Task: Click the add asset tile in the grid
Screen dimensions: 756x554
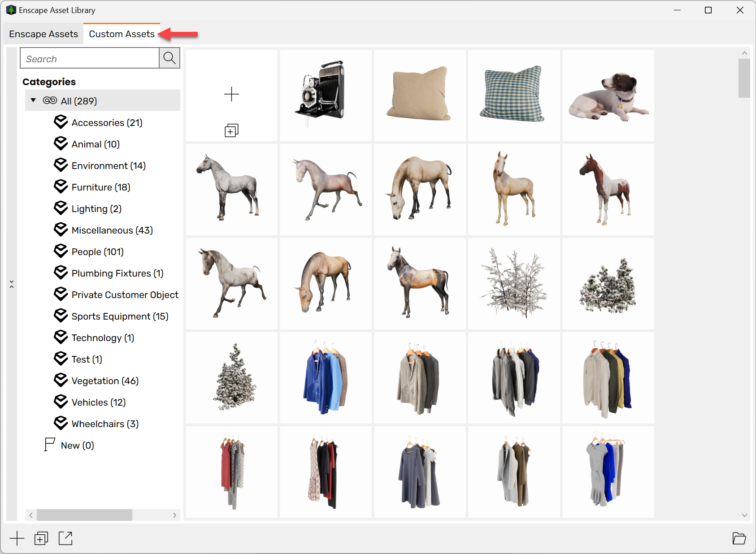Action: 231,94
